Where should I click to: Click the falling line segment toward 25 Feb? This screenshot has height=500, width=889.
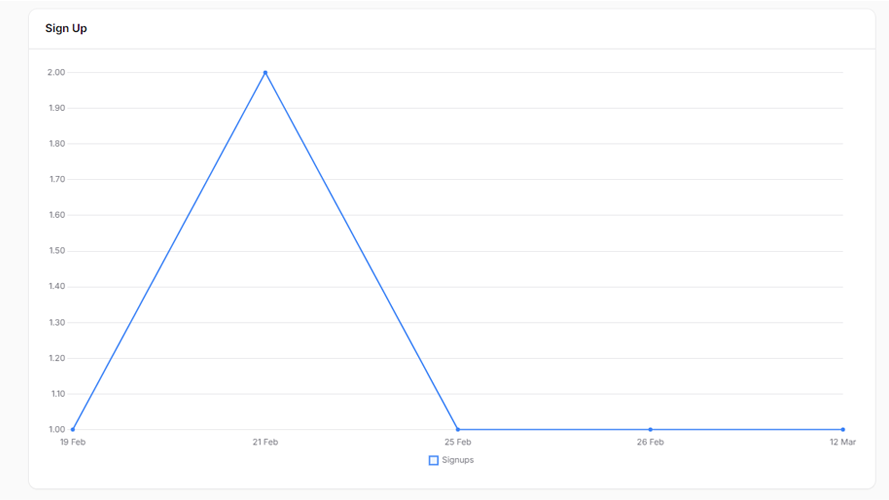coord(361,250)
